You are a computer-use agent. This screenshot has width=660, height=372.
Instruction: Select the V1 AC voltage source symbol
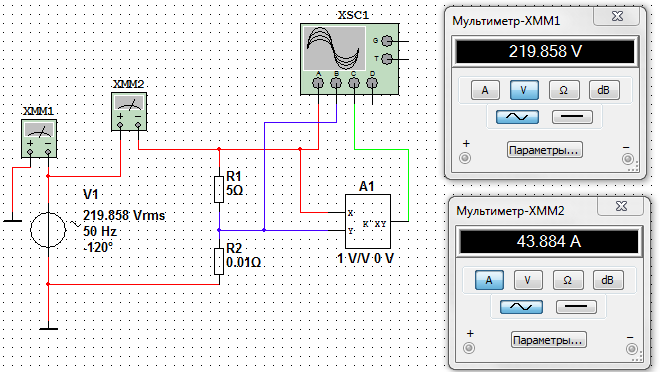click(48, 230)
